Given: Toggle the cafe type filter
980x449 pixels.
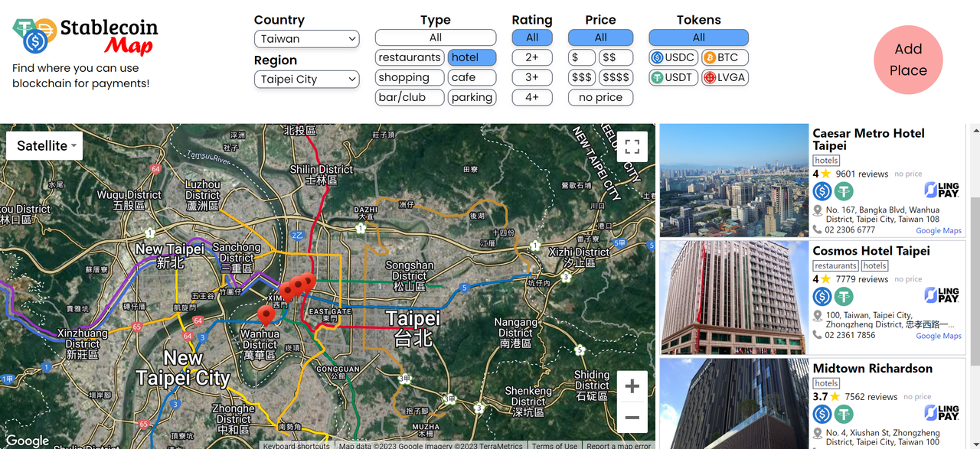Looking at the screenshot, I should [472, 77].
